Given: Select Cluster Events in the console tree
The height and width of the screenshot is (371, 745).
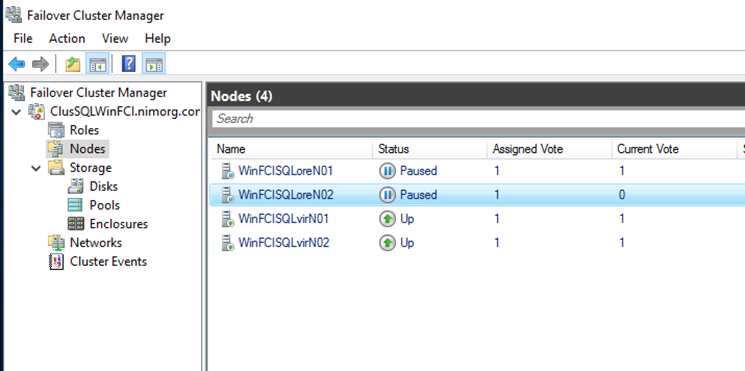Looking at the screenshot, I should pyautogui.click(x=108, y=261).
